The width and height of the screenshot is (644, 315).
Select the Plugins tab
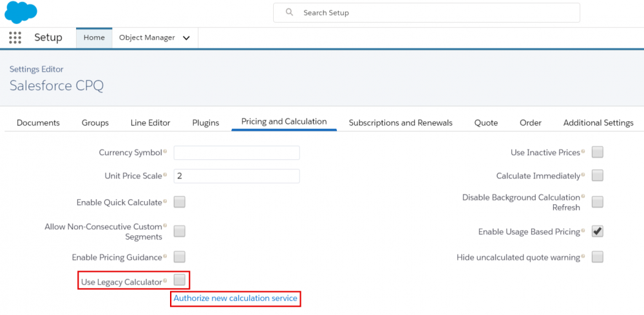tap(206, 123)
